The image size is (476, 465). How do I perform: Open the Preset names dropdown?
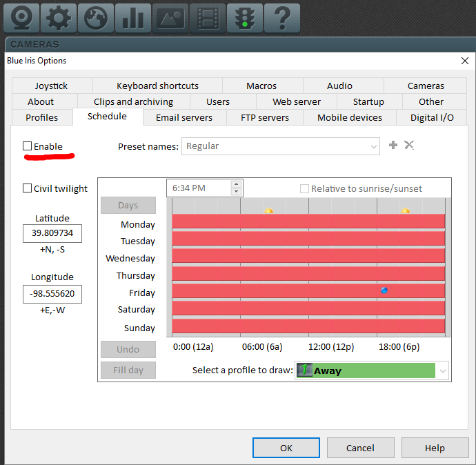click(281, 146)
